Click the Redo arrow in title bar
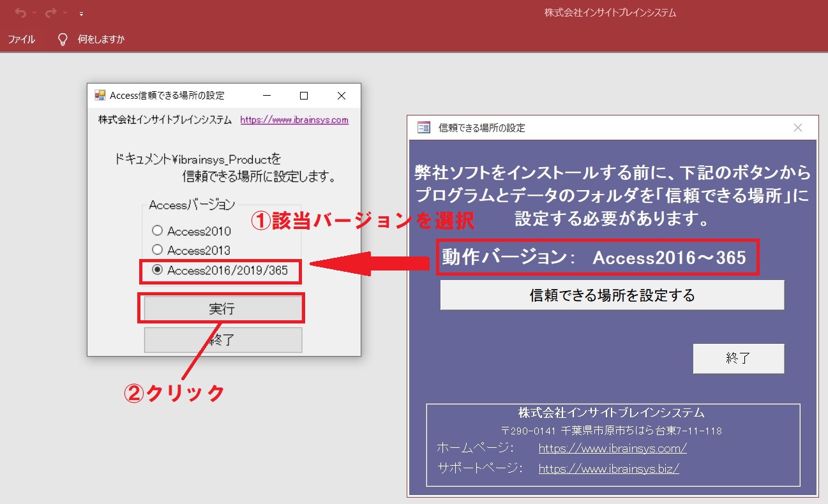Image resolution: width=828 pixels, height=504 pixels. point(51,13)
